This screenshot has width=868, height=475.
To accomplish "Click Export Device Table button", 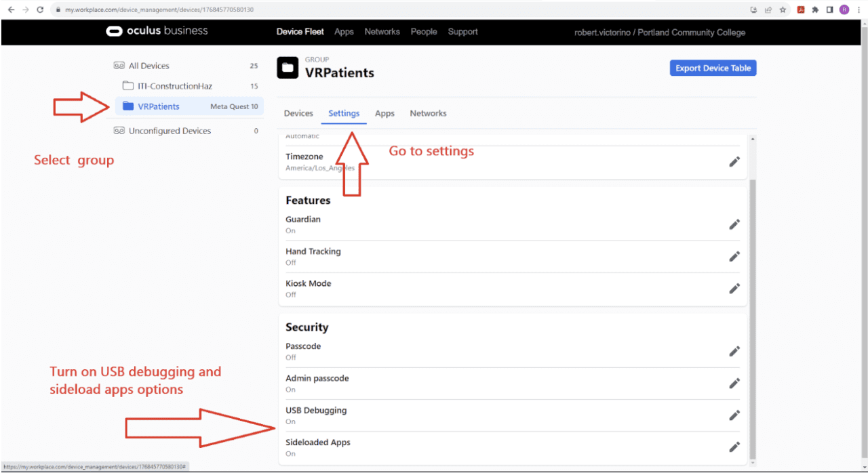I will [x=713, y=68].
